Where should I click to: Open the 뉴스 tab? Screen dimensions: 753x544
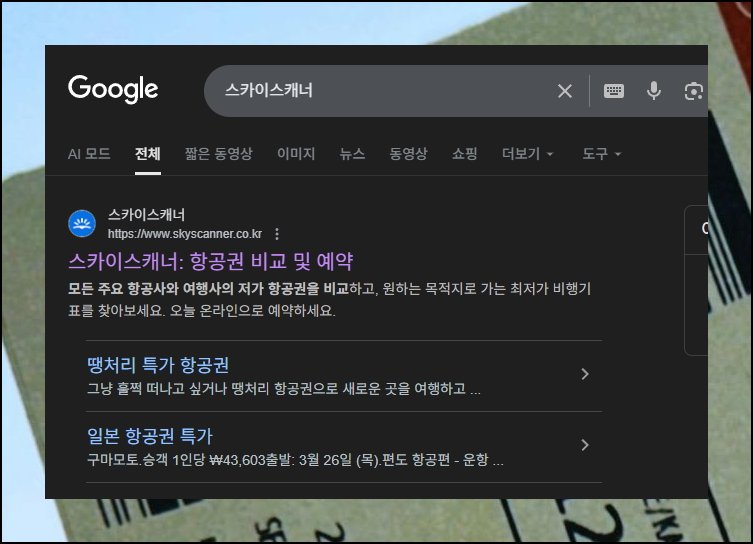point(352,154)
